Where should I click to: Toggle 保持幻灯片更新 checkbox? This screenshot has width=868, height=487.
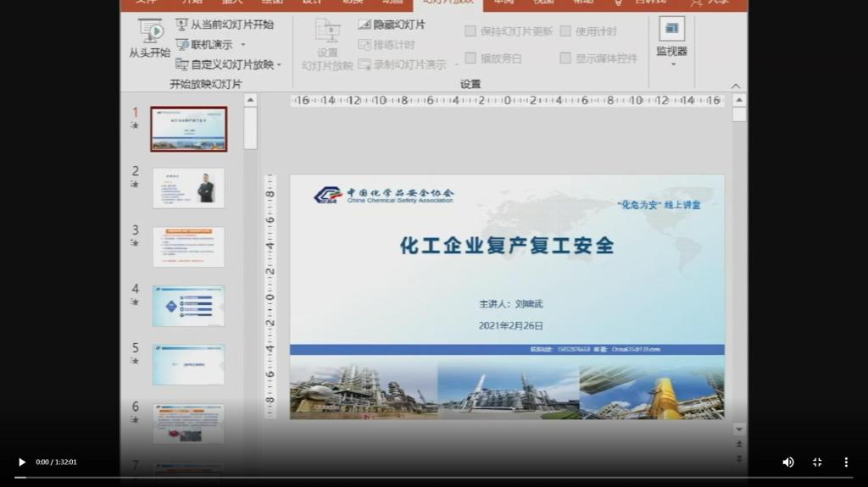(470, 31)
